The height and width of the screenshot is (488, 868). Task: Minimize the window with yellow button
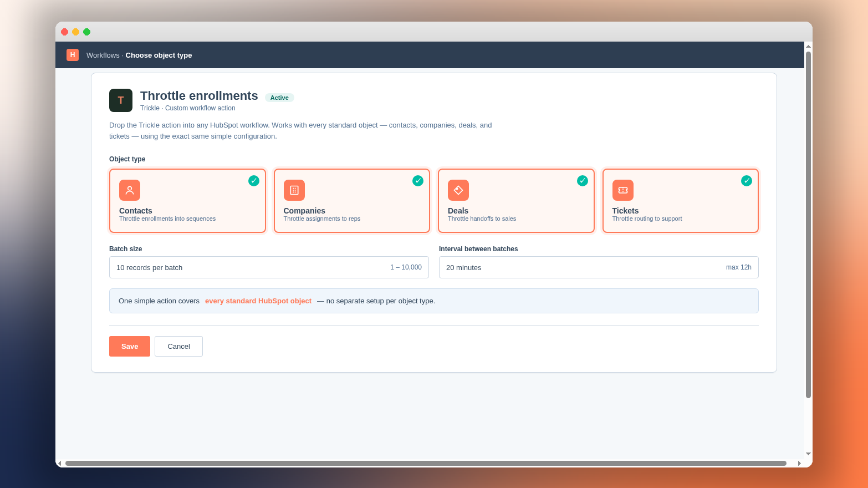(x=76, y=32)
